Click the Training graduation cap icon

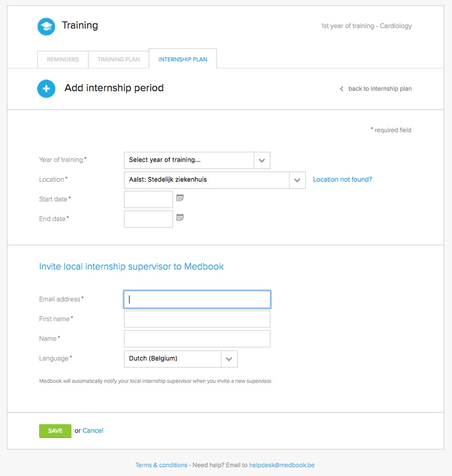click(46, 27)
